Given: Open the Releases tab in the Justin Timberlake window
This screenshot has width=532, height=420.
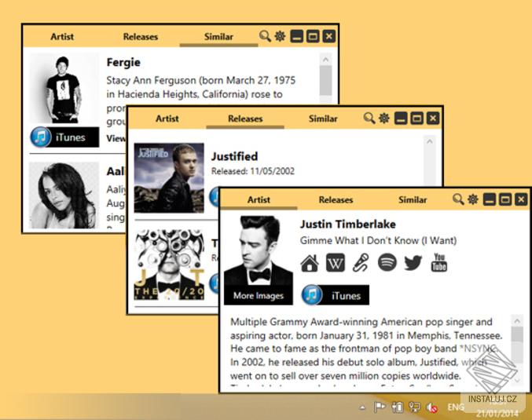Looking at the screenshot, I should pyautogui.click(x=336, y=199).
